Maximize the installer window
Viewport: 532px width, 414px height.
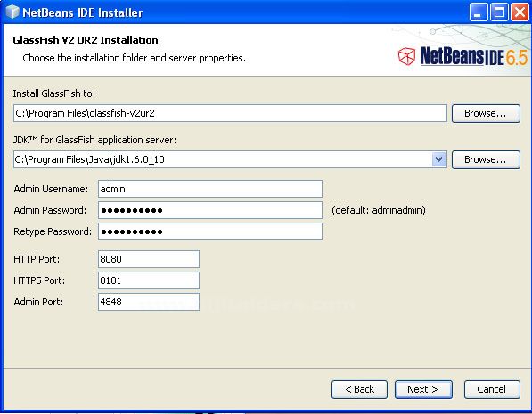tap(499, 12)
